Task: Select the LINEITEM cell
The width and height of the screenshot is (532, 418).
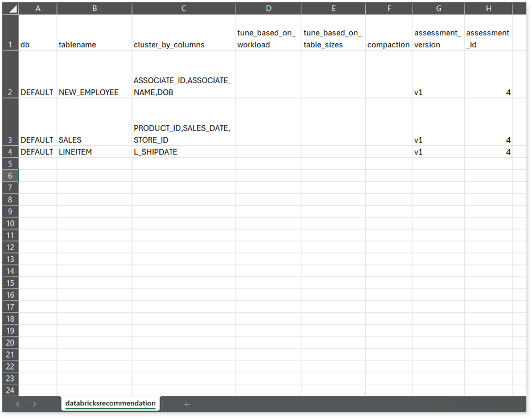Action: tap(94, 152)
